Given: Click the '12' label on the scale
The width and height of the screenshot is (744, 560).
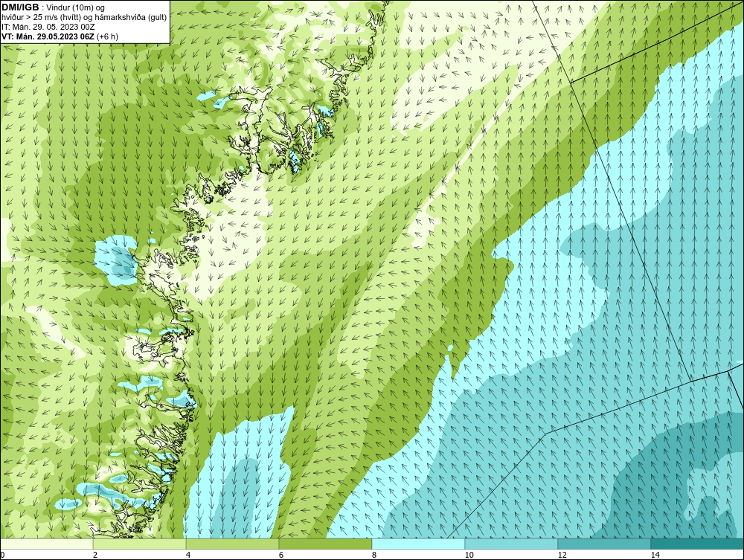Looking at the screenshot, I should [x=562, y=556].
